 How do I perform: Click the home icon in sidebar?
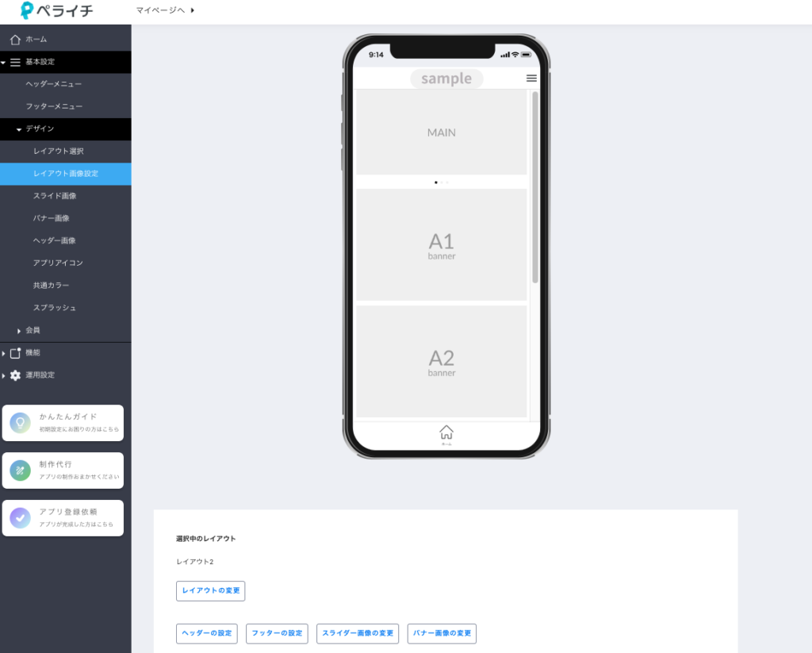[x=15, y=39]
